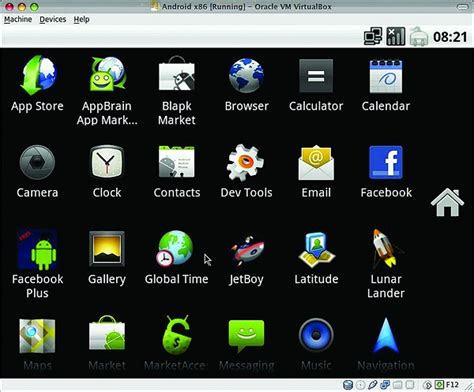Click the 08:21 clock display

pos(450,36)
